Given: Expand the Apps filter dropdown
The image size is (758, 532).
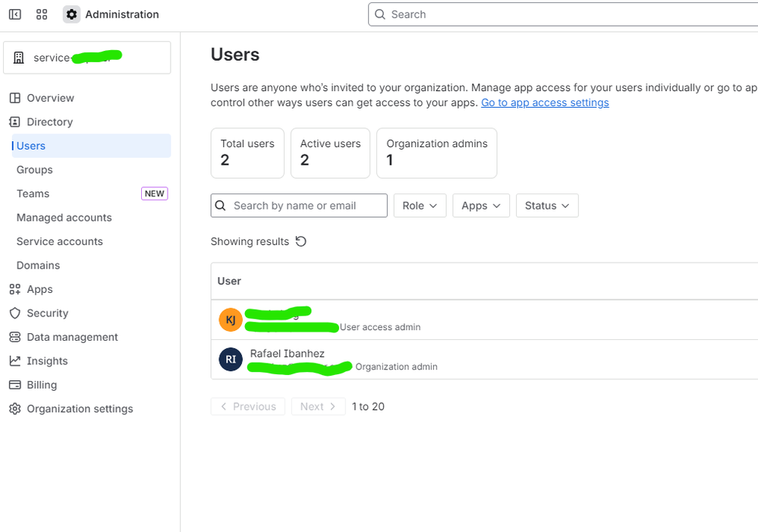Looking at the screenshot, I should click(x=481, y=206).
